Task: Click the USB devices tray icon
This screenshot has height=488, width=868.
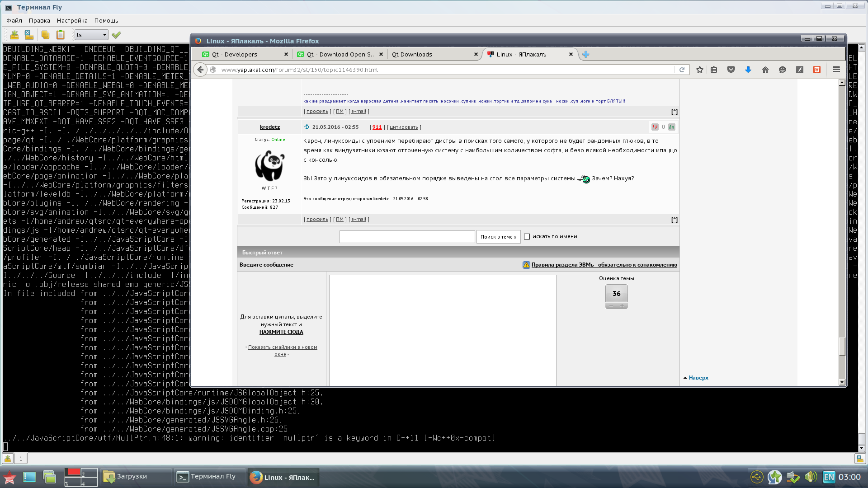Action: (757, 477)
